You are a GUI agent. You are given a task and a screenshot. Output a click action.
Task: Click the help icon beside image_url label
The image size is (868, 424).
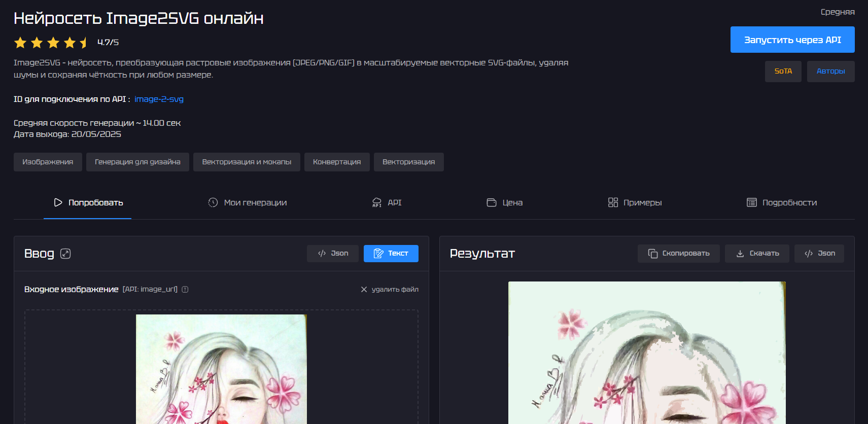[185, 290]
